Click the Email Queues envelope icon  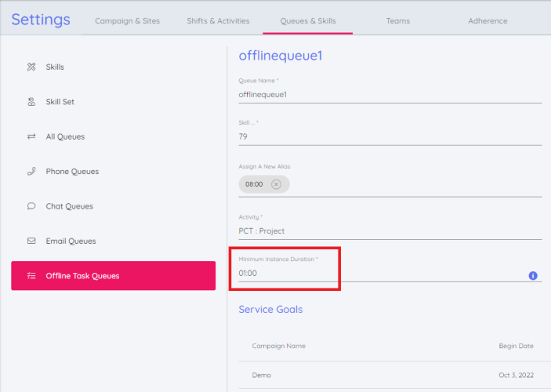click(x=31, y=241)
